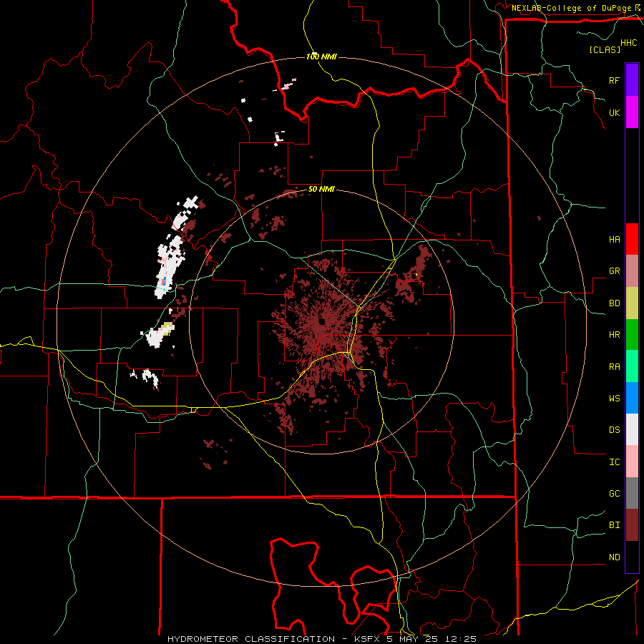Viewport: 644px width, 644px height.
Task: Click the 100 NMI range ring label
Action: (x=321, y=57)
